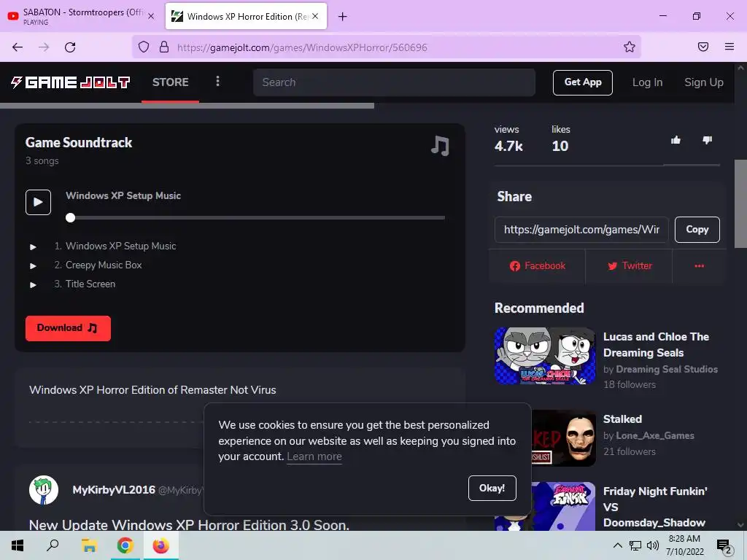Dismiss cookie notice with Okay!

(492, 488)
